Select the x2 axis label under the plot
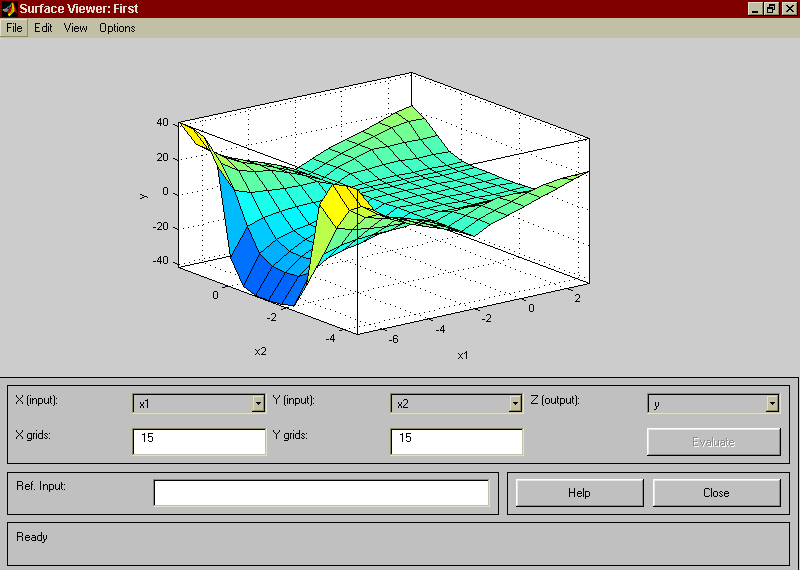This screenshot has width=800, height=570. click(260, 351)
